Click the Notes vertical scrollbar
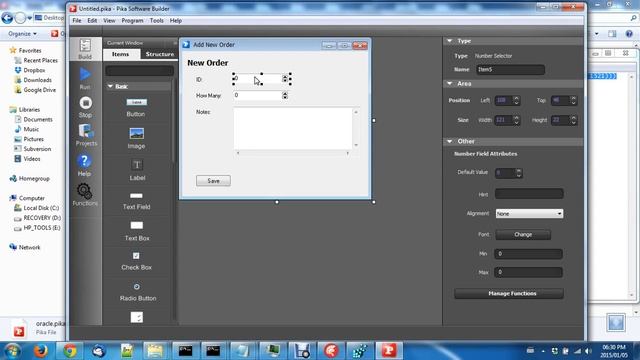 point(356,128)
